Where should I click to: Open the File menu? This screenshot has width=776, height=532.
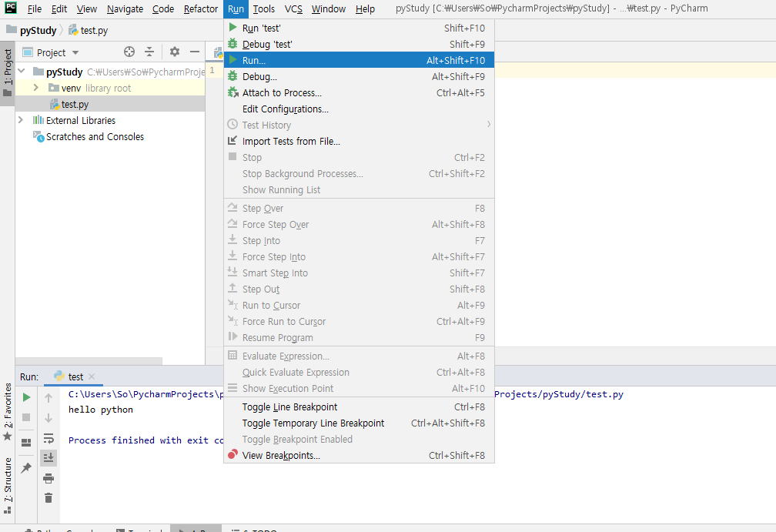34,9
